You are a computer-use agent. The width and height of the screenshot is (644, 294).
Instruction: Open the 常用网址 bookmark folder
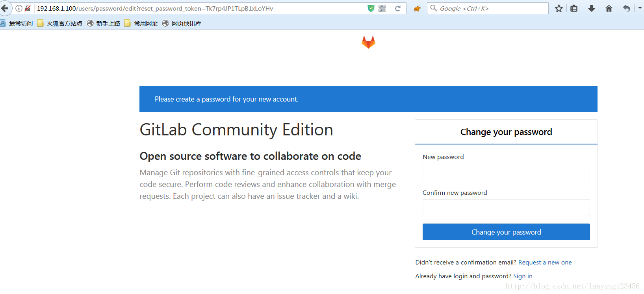(141, 24)
